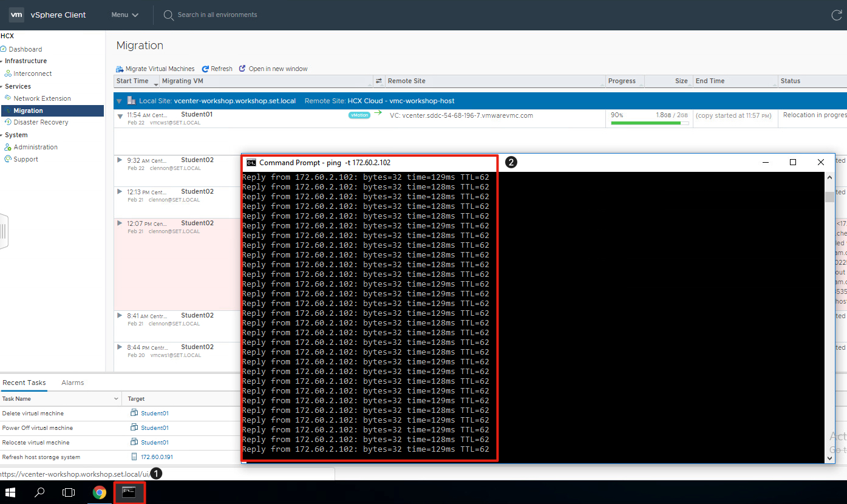Collapse the Student01 migration row

click(x=120, y=116)
